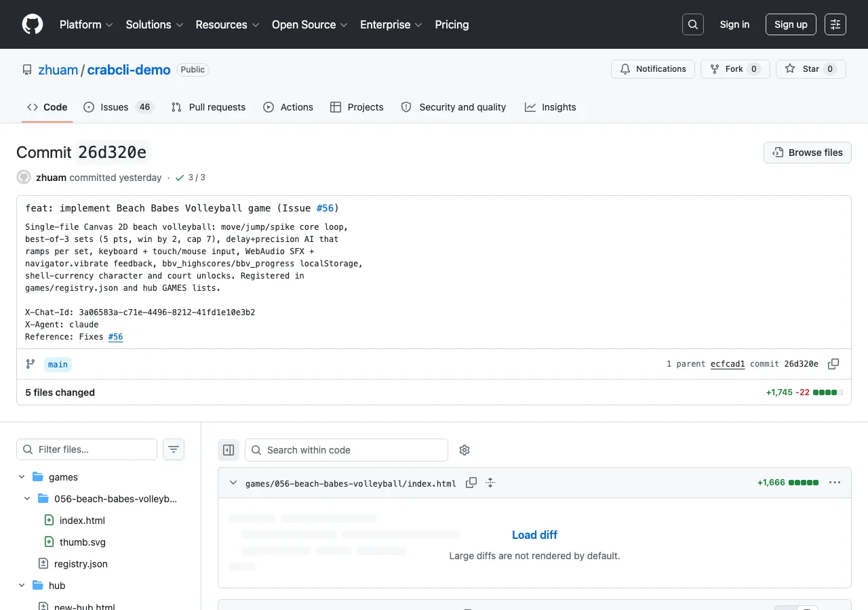Switch to the Pull requests tab
868x610 pixels.
click(x=208, y=107)
